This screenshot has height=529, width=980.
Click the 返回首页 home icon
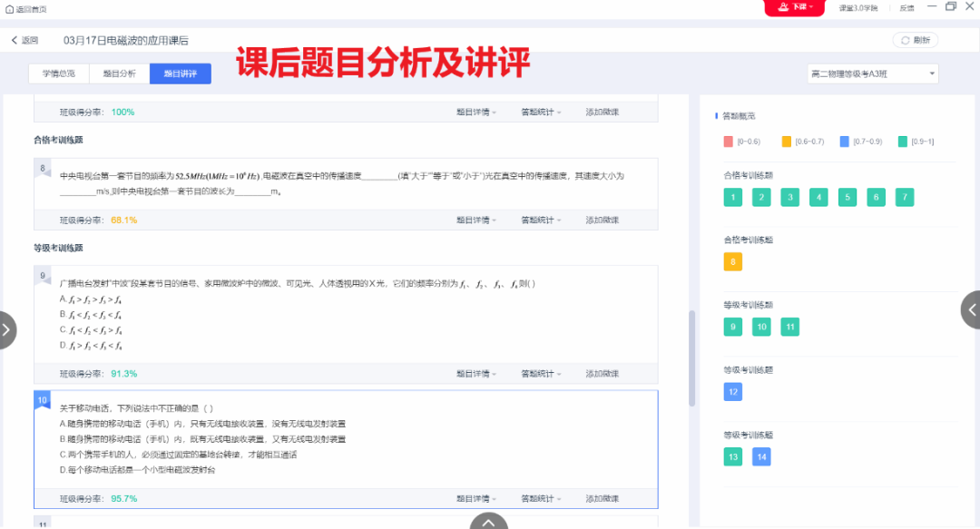10,8
